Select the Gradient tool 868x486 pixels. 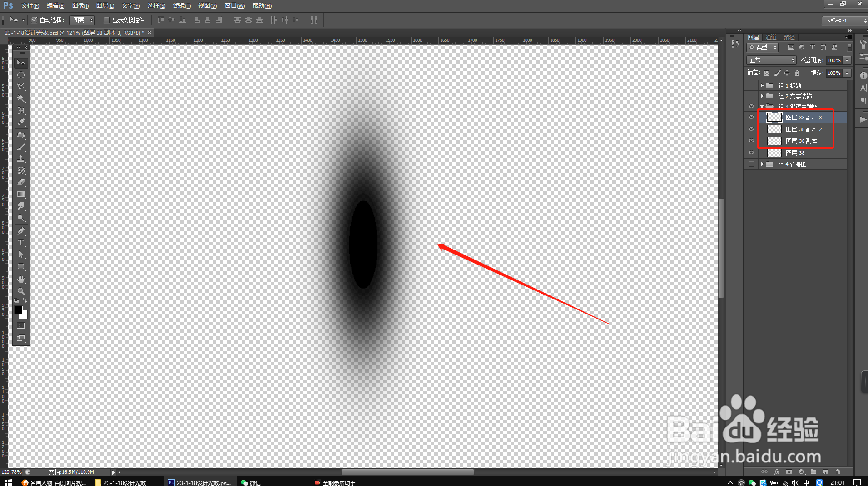click(x=21, y=194)
